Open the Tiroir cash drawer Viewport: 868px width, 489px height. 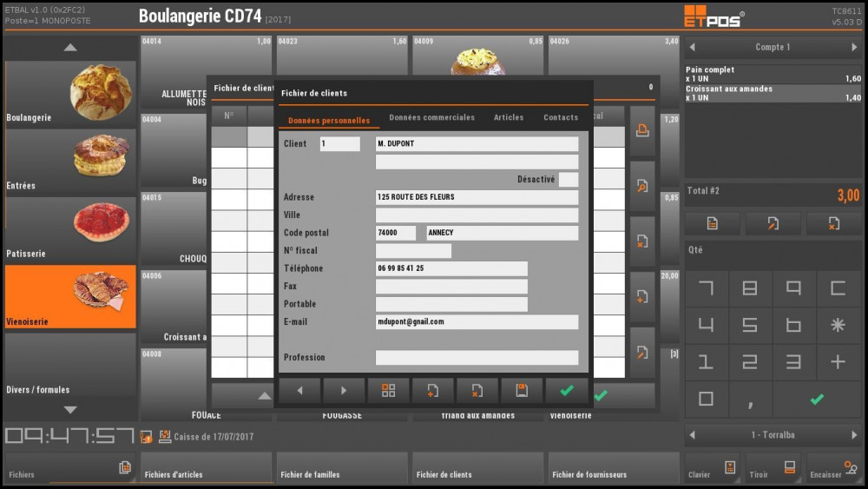tap(773, 468)
